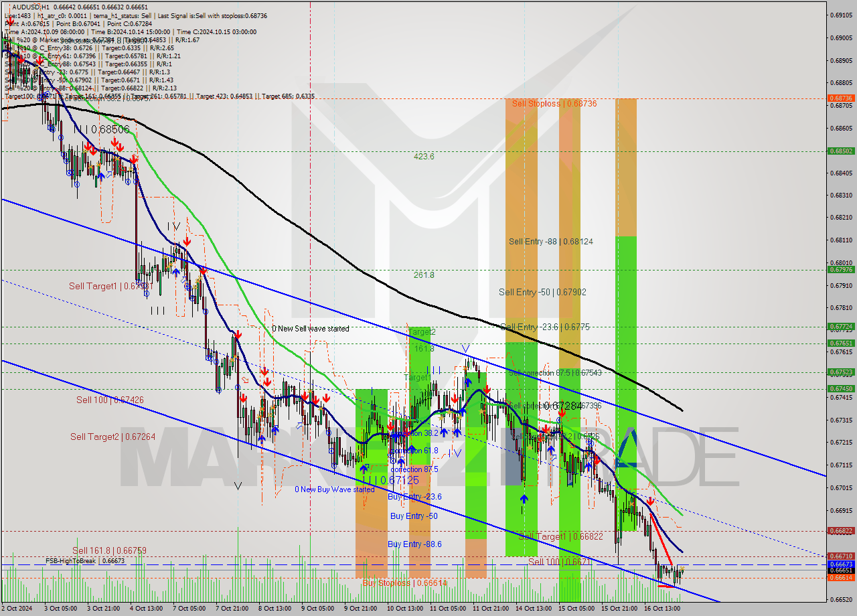The width and height of the screenshot is (857, 616).
Task: Click the 'Buy Entry -23.6' label
Action: [414, 497]
